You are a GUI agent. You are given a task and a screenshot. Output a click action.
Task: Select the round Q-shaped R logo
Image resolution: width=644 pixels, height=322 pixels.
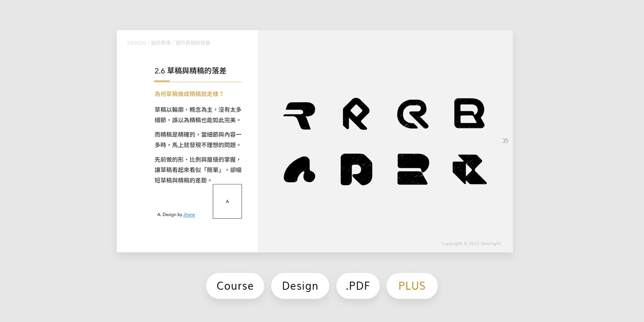point(413,114)
